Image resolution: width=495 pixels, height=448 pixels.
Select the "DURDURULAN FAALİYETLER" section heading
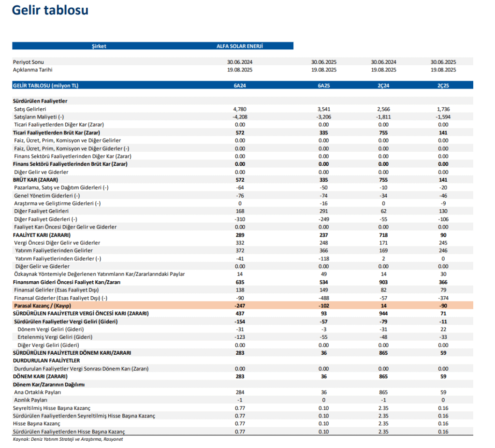[x=46, y=361]
